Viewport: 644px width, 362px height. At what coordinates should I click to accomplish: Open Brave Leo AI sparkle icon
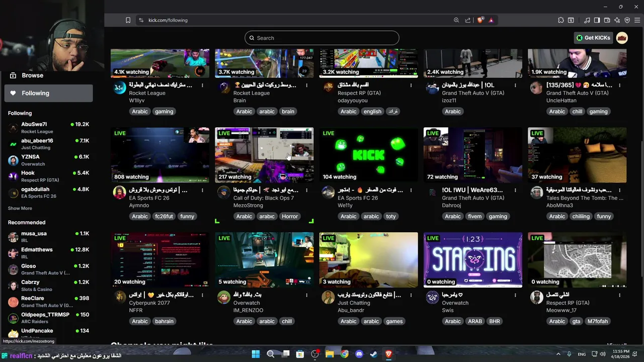pyautogui.click(x=617, y=20)
